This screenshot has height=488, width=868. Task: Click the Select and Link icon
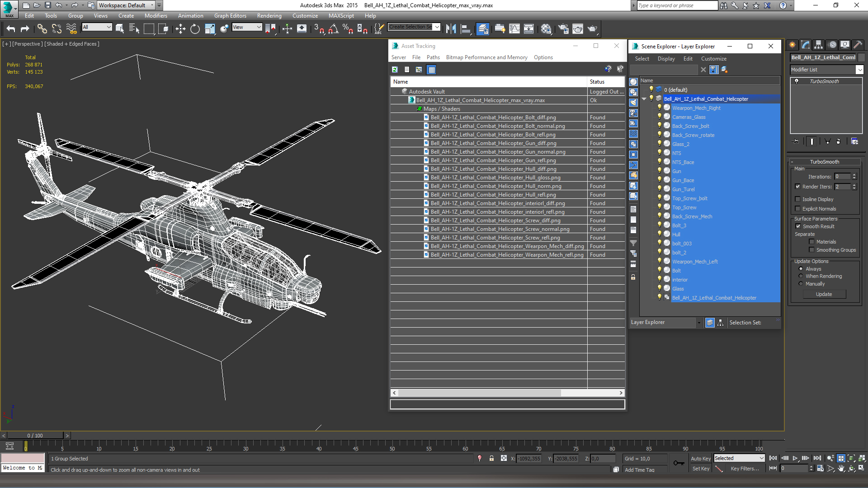[42, 29]
